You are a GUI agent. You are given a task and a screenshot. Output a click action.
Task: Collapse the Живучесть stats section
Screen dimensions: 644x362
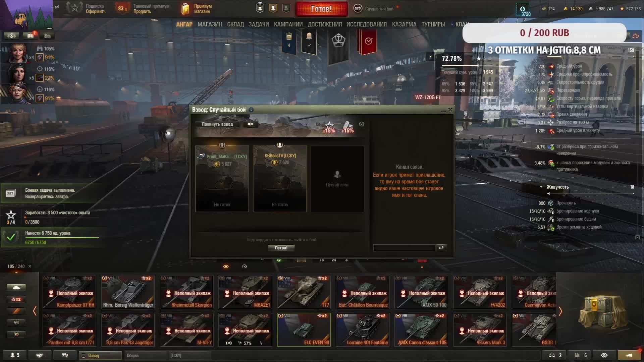(541, 187)
